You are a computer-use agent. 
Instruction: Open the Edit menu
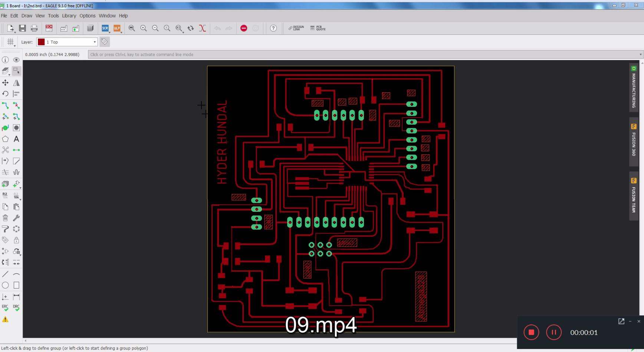(14, 16)
